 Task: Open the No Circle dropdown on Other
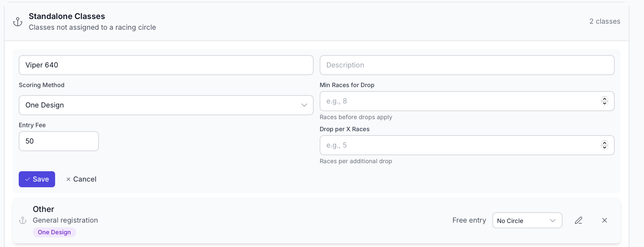527,220
